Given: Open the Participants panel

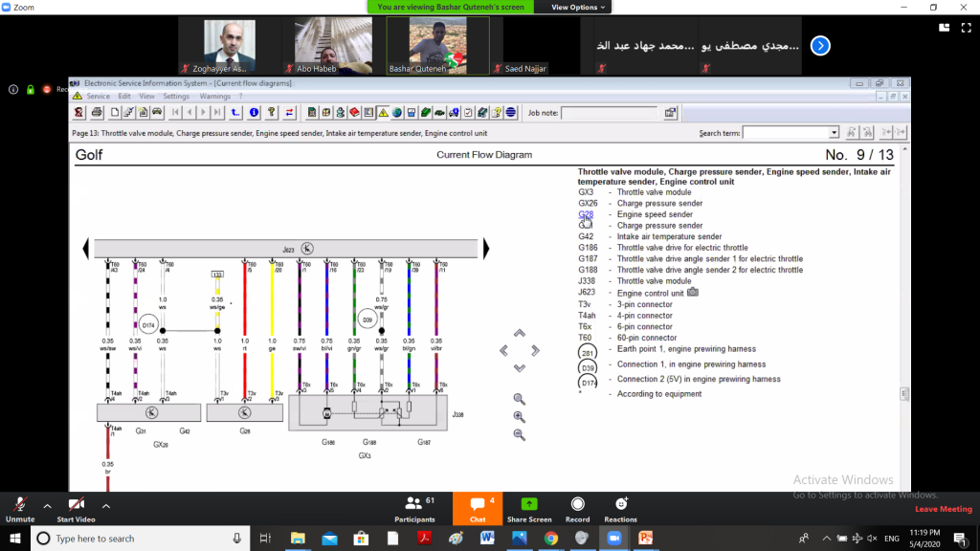Looking at the screenshot, I should pyautogui.click(x=415, y=509).
